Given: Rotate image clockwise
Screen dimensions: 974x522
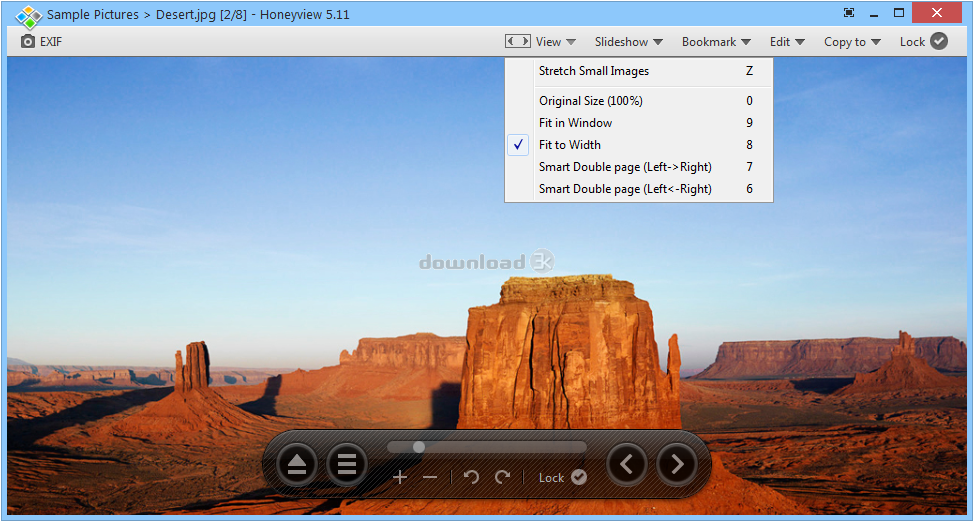Looking at the screenshot, I should tap(502, 477).
